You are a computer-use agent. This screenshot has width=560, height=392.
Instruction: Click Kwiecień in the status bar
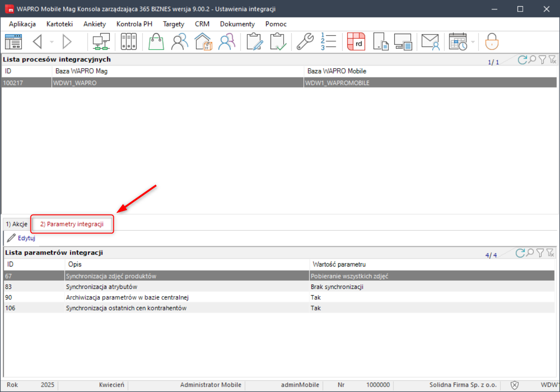[x=112, y=385]
